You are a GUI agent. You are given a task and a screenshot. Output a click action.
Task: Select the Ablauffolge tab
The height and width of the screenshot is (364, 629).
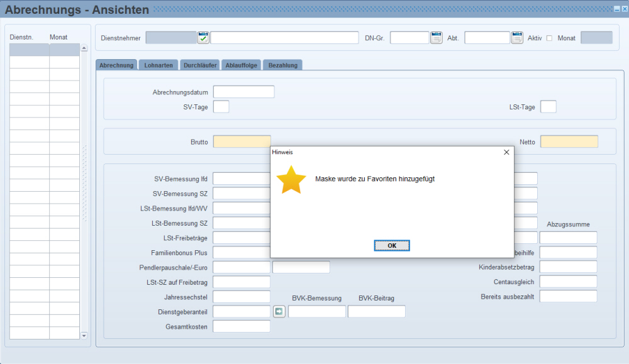pyautogui.click(x=242, y=65)
